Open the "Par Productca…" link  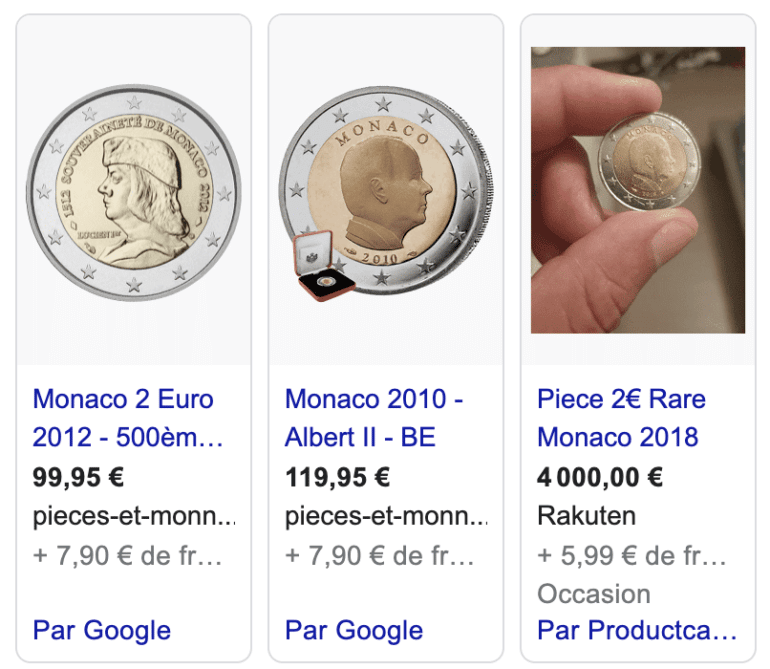point(637,631)
